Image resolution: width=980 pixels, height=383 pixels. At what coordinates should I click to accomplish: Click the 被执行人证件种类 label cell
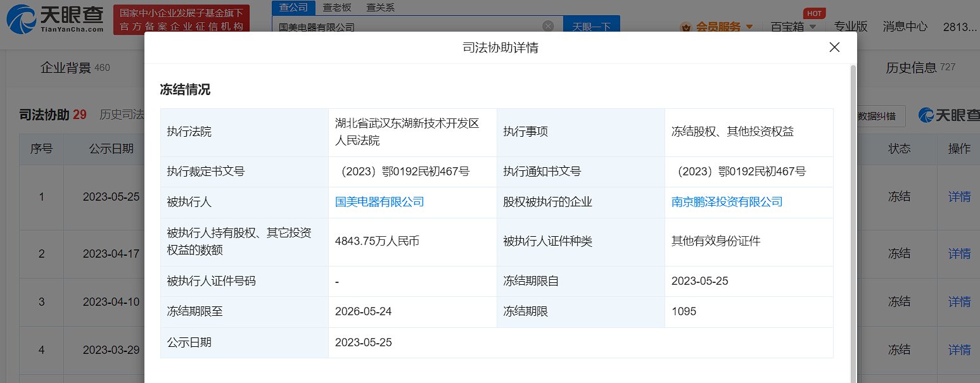coord(581,242)
